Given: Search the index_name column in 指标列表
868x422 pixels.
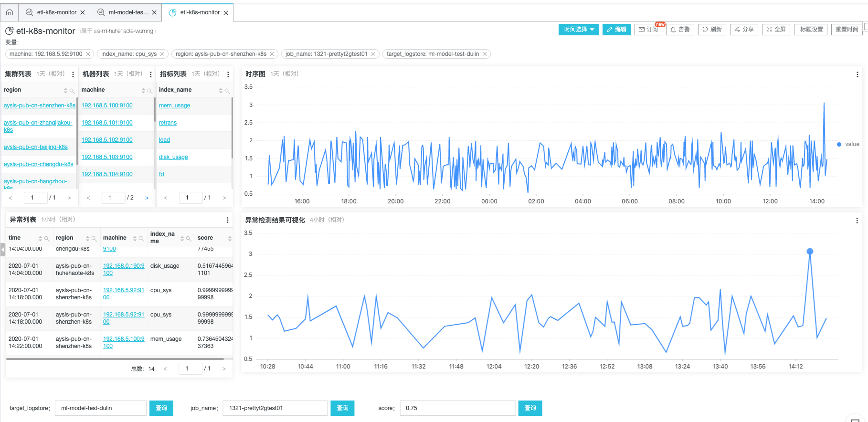Looking at the screenshot, I should (227, 91).
